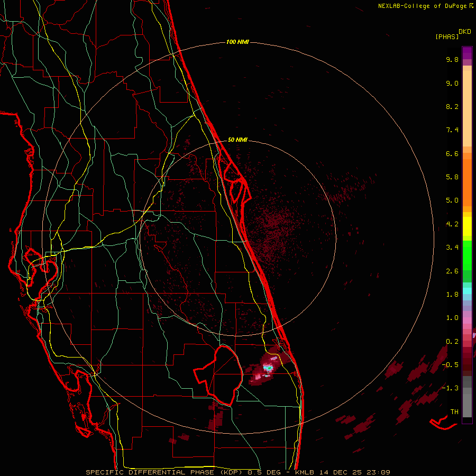This screenshot has width=476, height=476.
Task: Select the 3.4 scale value
Action: pyautogui.click(x=452, y=248)
